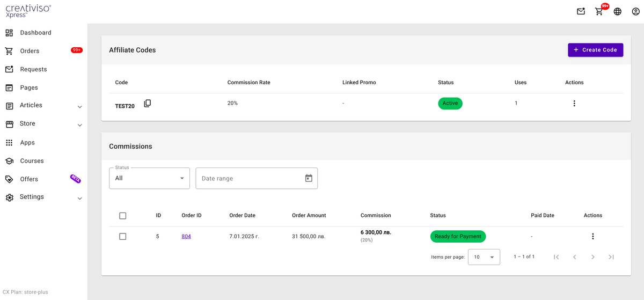Open Courses from the sidebar
Image resolution: width=644 pixels, height=300 pixels.
click(32, 161)
